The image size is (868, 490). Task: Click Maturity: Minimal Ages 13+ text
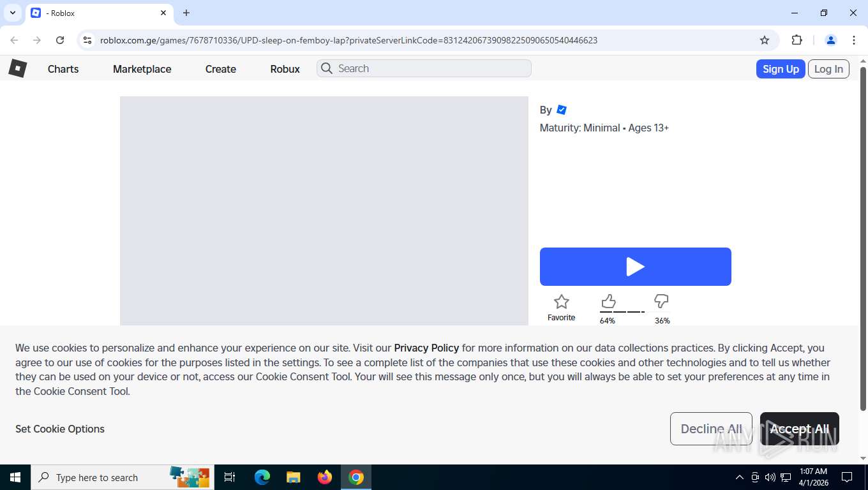click(x=604, y=128)
